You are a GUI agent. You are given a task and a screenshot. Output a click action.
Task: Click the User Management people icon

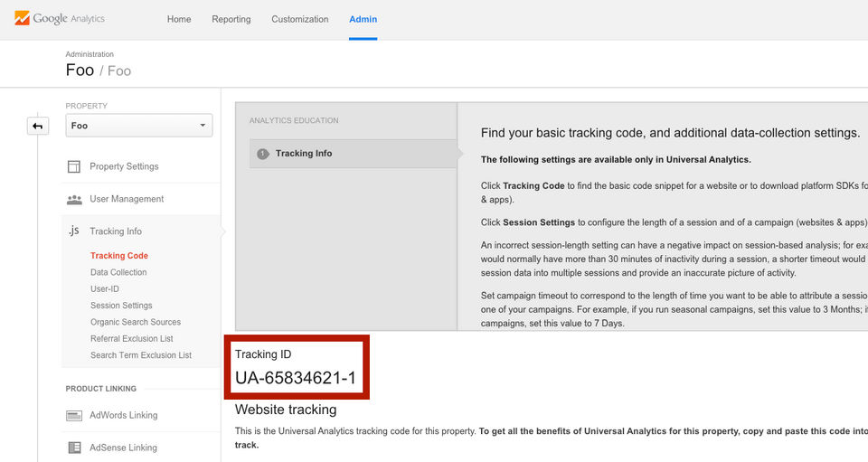74,199
